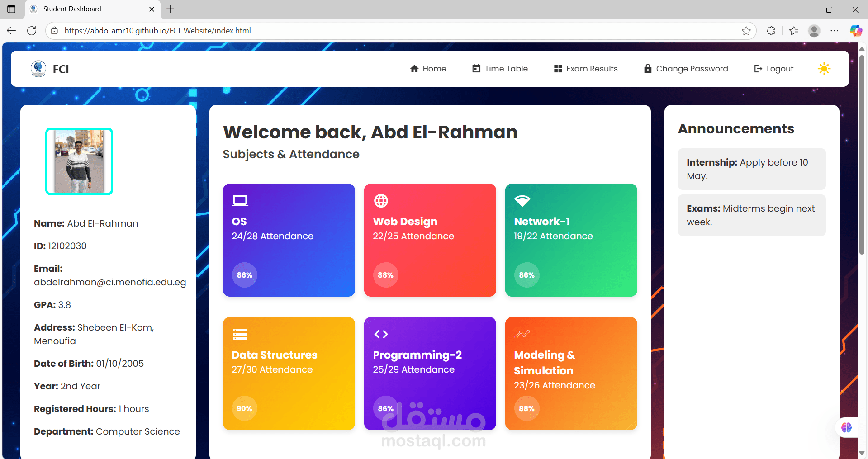This screenshot has width=868, height=459.
Task: Open the browser profile avatar
Action: pyautogui.click(x=814, y=31)
